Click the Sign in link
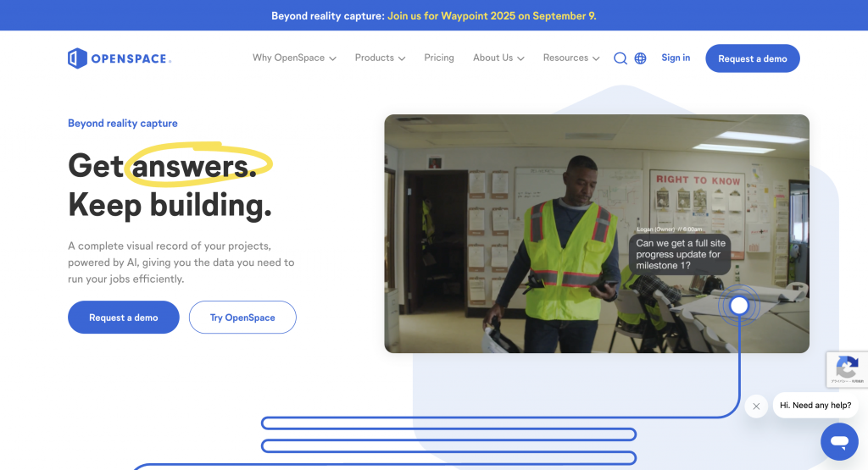Viewport: 868px width, 470px height. click(676, 58)
